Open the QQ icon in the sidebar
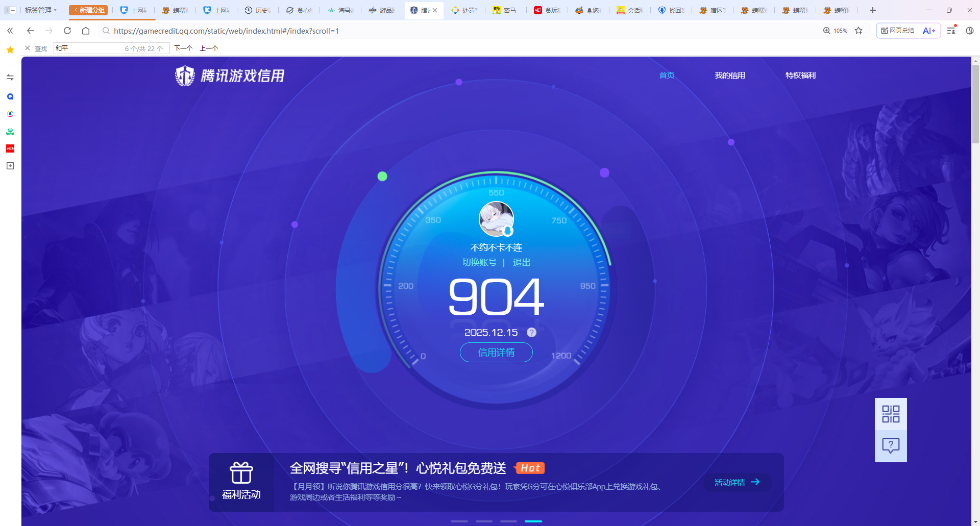The width and height of the screenshot is (980, 526). coord(10,96)
